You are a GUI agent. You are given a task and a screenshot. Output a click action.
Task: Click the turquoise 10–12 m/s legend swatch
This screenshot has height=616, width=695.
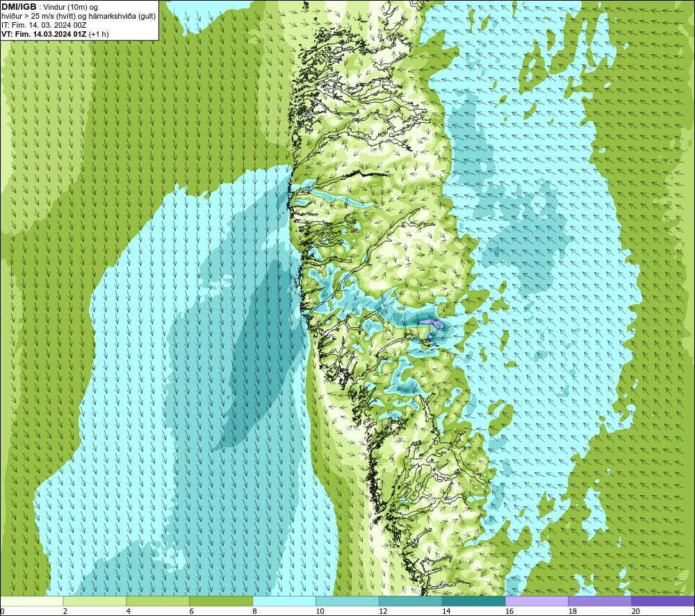tap(347, 601)
